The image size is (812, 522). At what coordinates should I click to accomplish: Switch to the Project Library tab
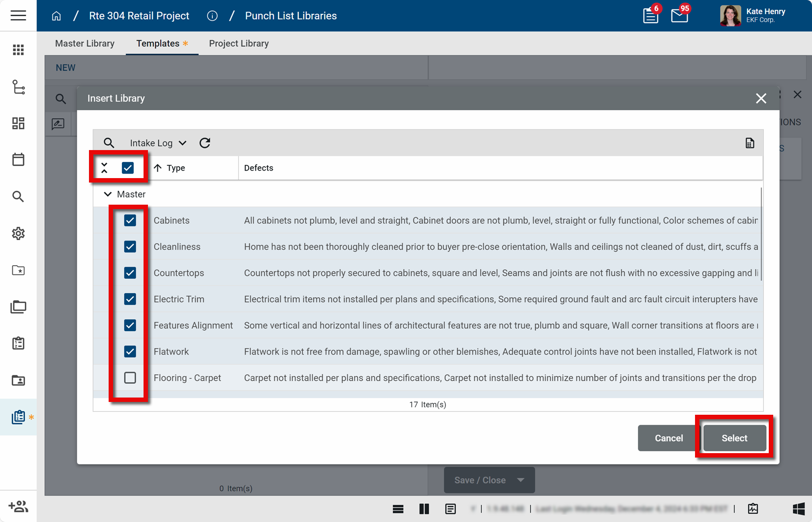pos(238,43)
